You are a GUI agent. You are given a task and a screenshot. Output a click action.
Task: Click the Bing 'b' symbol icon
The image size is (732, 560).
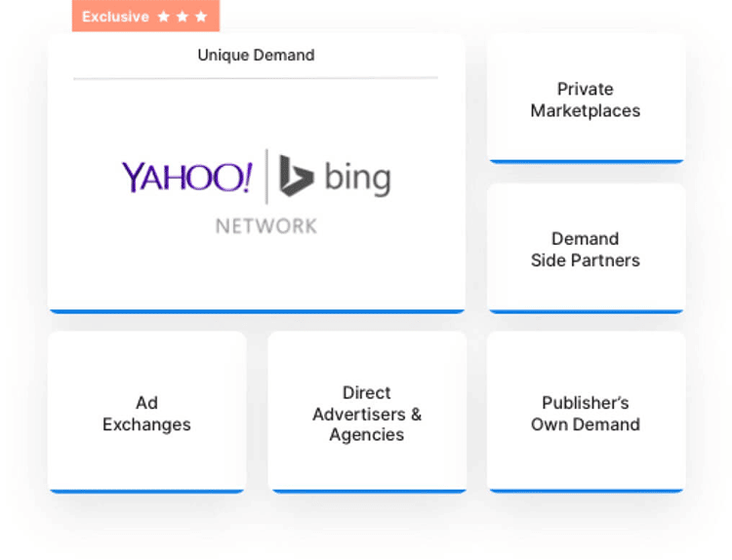pyautogui.click(x=295, y=177)
